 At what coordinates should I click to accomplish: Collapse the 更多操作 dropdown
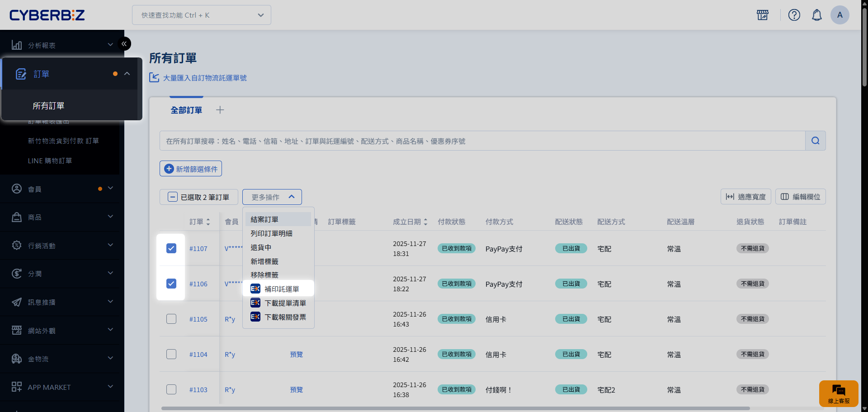272,197
